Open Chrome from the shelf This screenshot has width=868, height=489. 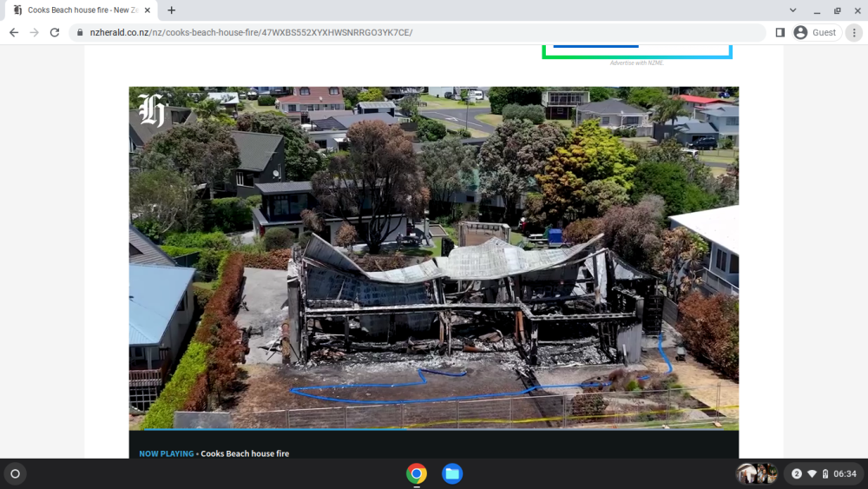coord(417,474)
